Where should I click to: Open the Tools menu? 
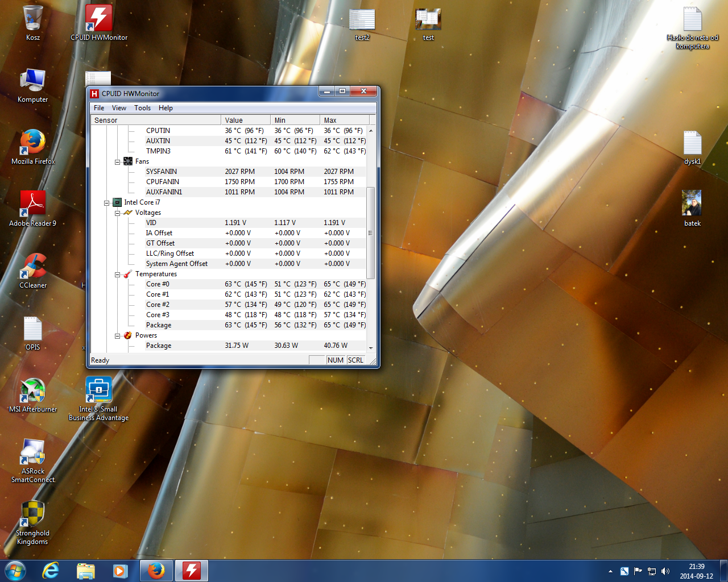[142, 108]
